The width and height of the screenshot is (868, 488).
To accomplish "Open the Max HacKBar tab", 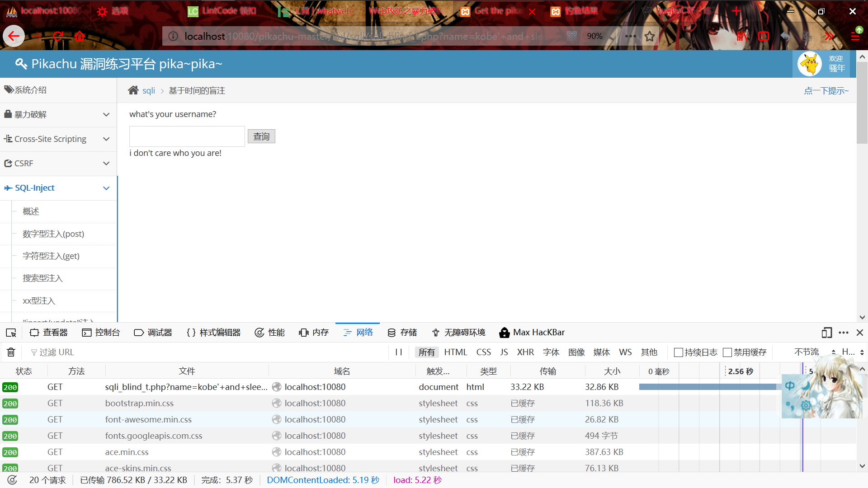I will [532, 333].
